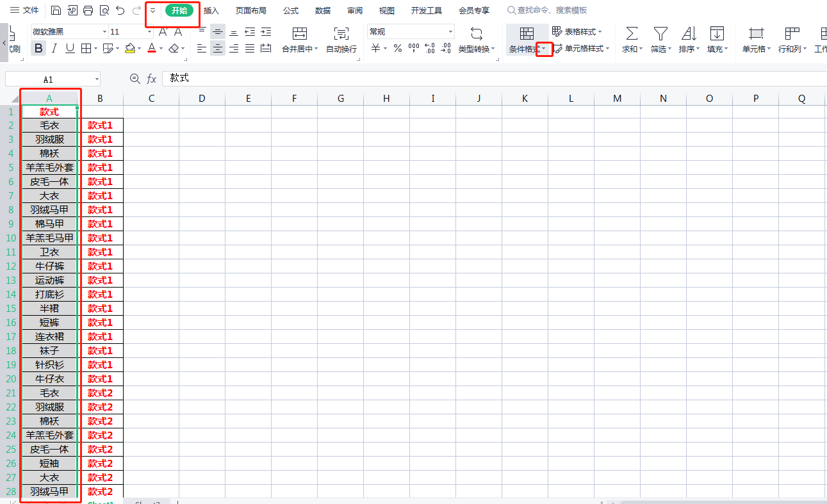Expand Conditional Formatting (条件格式) dropdown arrow
827x504 pixels.
tap(544, 49)
